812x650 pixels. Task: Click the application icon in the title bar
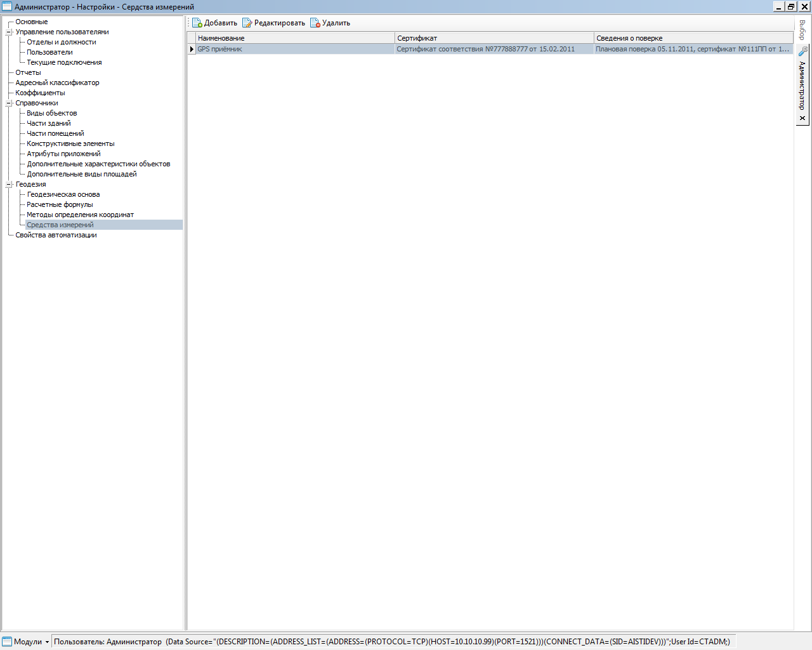[7, 6]
